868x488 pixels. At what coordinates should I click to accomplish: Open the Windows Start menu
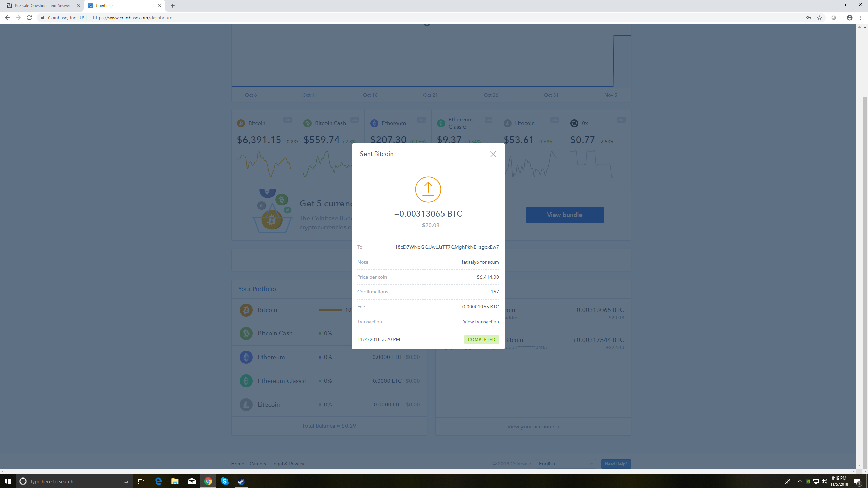click(x=8, y=481)
